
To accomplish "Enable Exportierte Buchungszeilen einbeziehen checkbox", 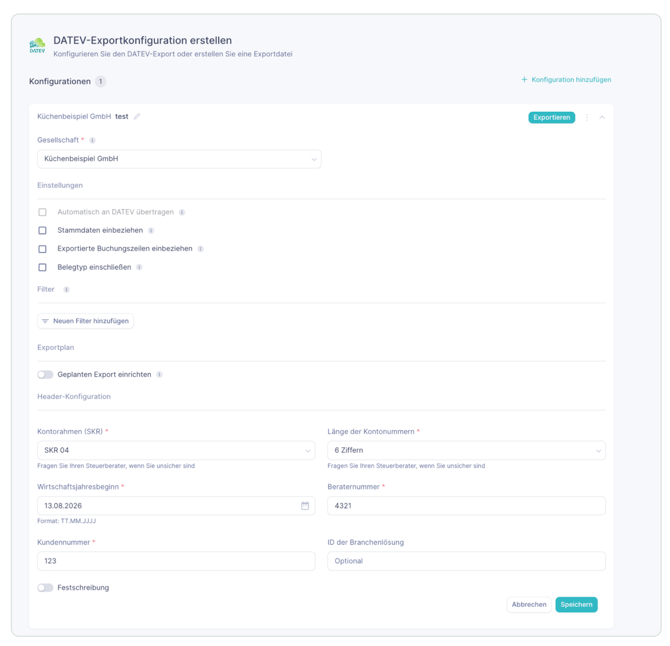I will pos(42,249).
